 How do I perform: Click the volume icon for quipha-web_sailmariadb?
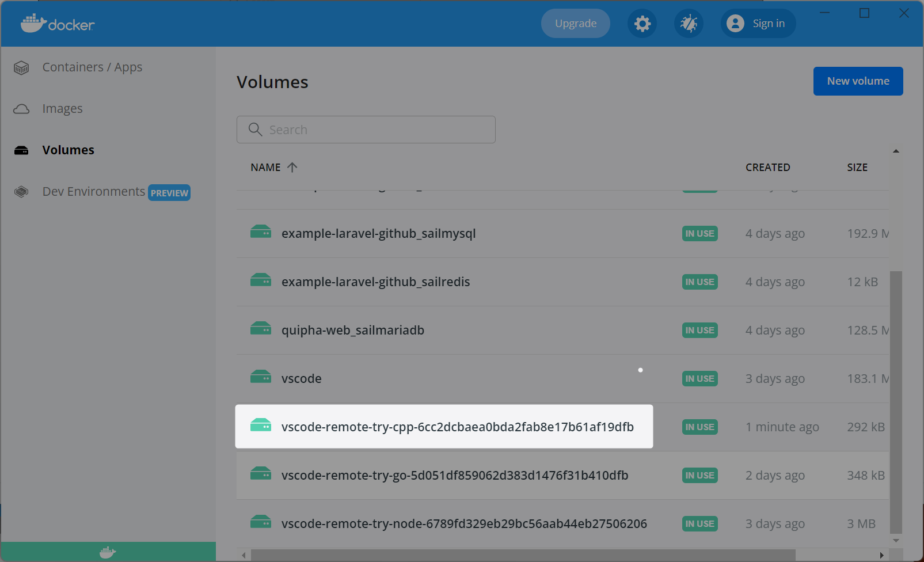(261, 328)
